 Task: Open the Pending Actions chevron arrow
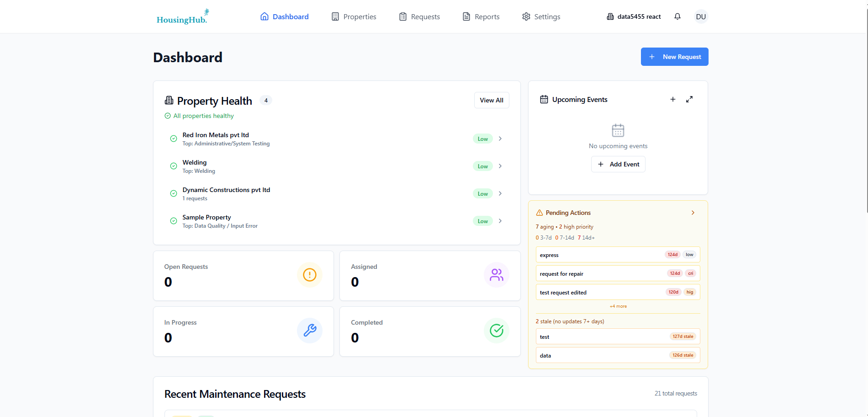tap(693, 212)
